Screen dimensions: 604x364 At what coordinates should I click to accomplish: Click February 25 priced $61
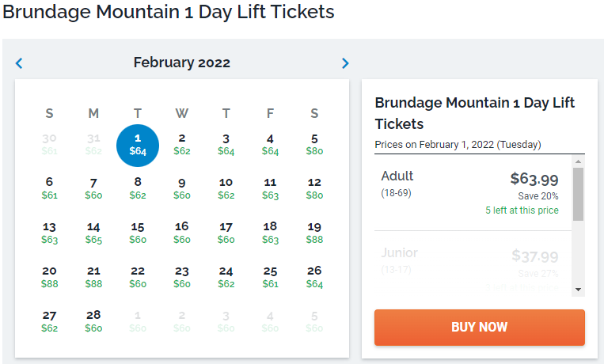[270, 277]
